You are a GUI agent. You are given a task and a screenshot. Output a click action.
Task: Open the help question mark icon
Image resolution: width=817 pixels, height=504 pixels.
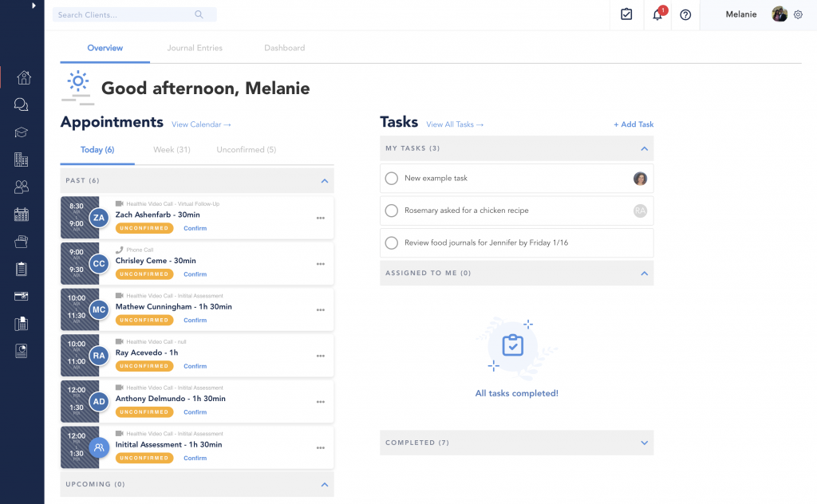click(x=685, y=15)
